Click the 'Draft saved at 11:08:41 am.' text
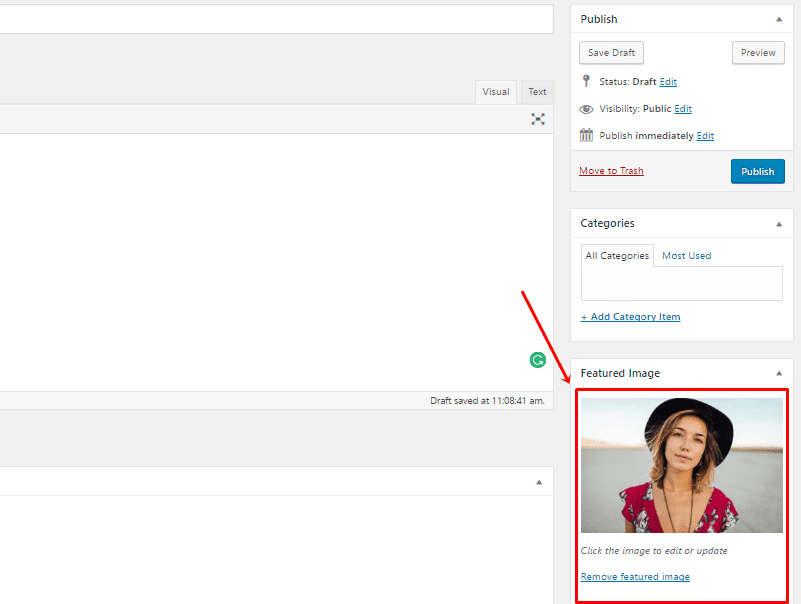The image size is (801, 604). (x=487, y=401)
